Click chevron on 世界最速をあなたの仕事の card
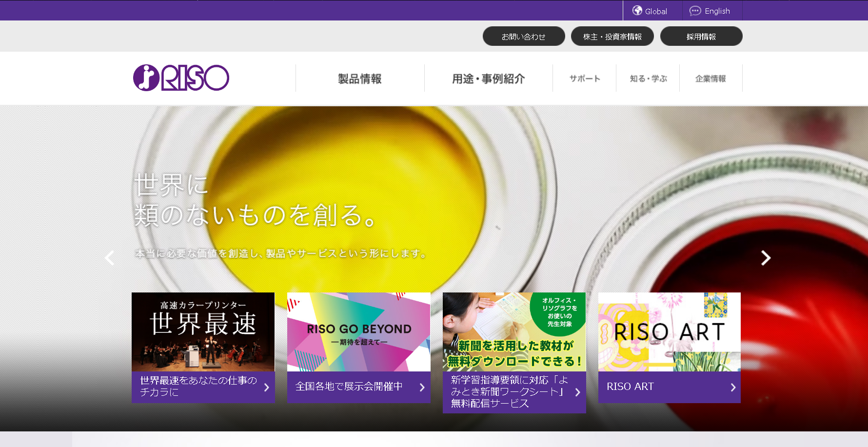Viewport: 868px width, 447px height. [x=267, y=387]
